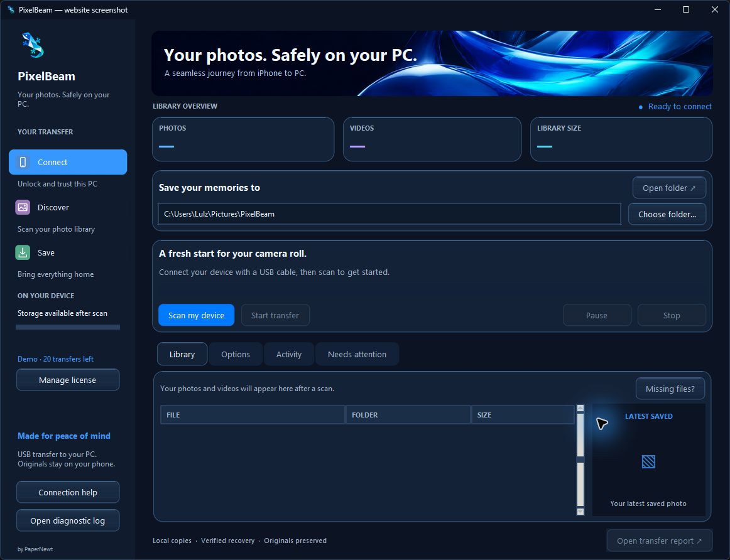Screen dimensions: 730x560
Task: Click 'Verified recovery' footer text
Action: tap(227, 541)
